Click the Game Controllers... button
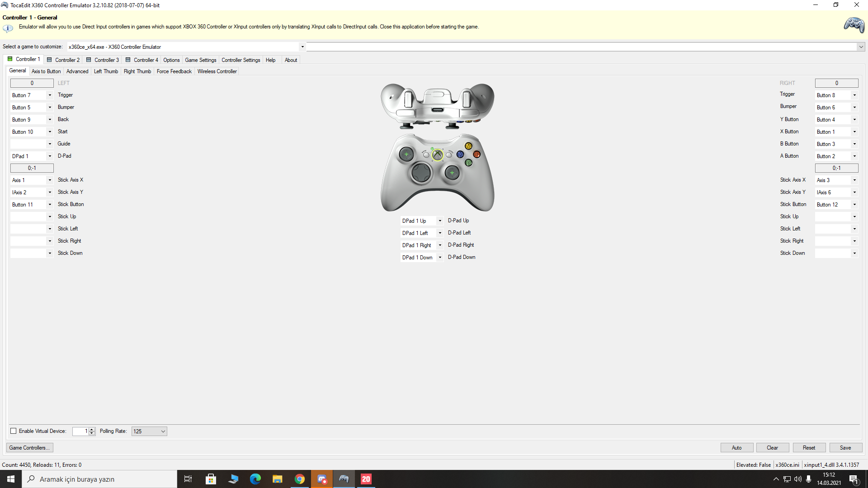 (29, 448)
